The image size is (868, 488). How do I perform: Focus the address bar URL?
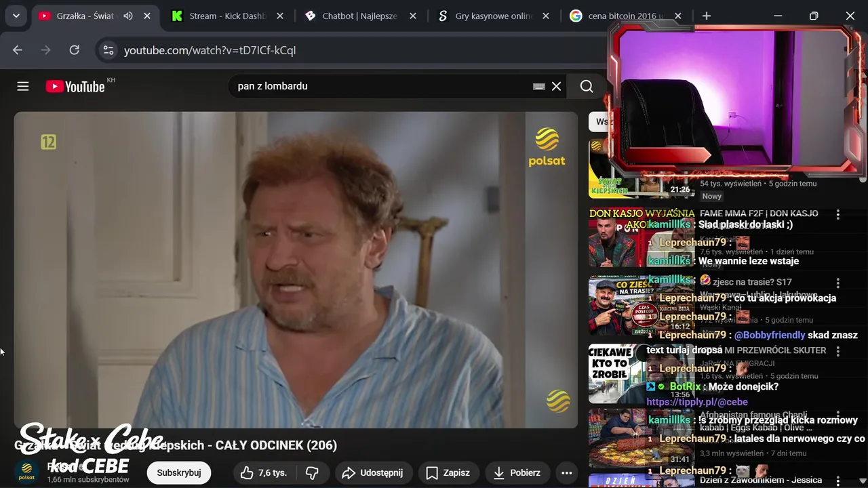point(210,50)
